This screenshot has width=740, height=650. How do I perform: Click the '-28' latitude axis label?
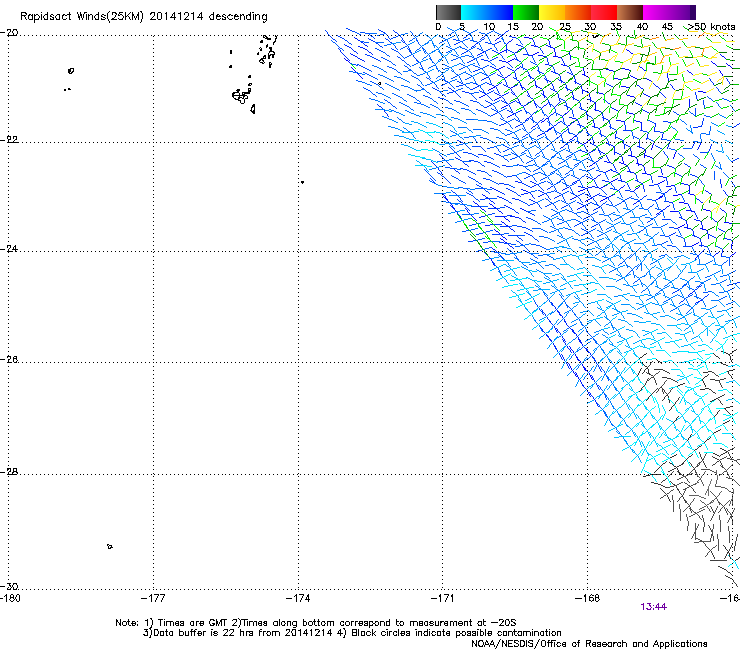pyautogui.click(x=9, y=472)
